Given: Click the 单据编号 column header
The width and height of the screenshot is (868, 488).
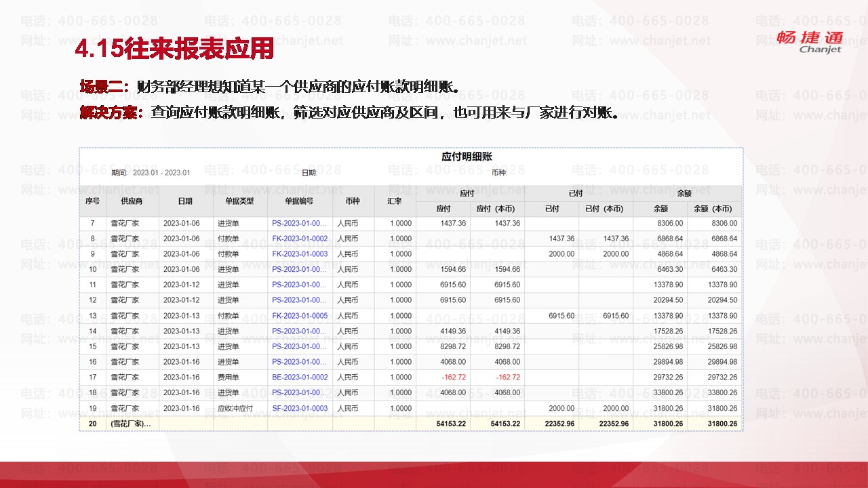Looking at the screenshot, I should (x=299, y=201).
